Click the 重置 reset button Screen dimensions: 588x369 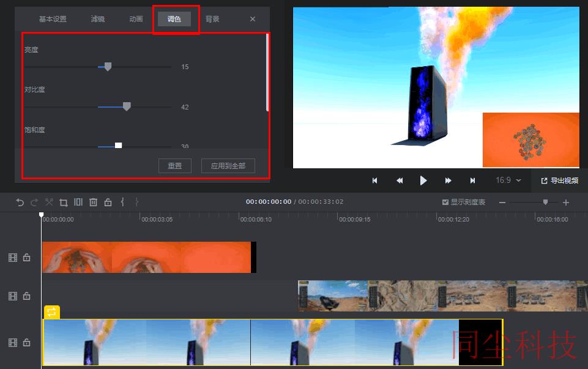(x=175, y=166)
